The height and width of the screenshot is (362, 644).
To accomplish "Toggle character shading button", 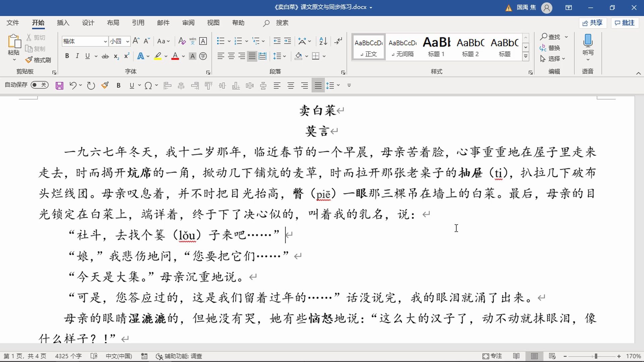I will (x=193, y=56).
